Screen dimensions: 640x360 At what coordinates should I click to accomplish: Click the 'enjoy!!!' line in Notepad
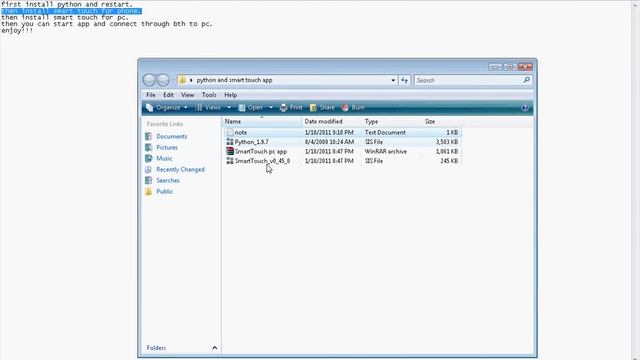coord(17,31)
